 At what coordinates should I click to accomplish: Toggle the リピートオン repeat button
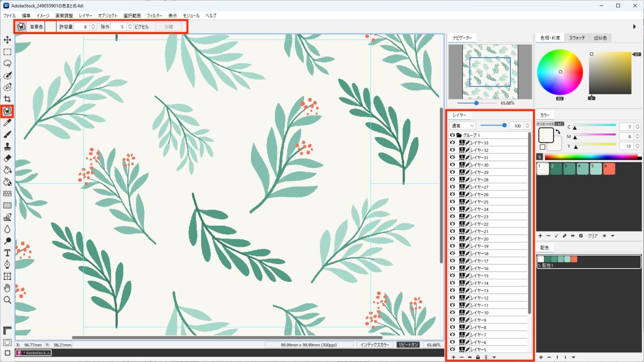pyautogui.click(x=407, y=345)
